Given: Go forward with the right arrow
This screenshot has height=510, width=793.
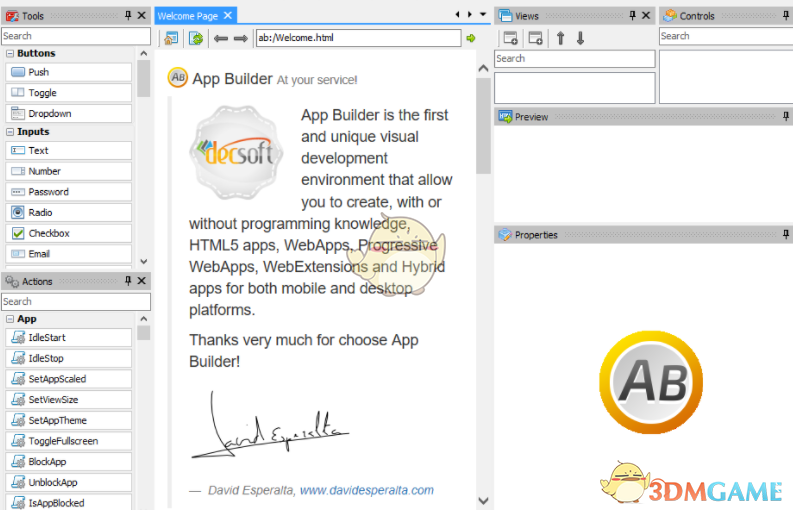Looking at the screenshot, I should point(241,38).
